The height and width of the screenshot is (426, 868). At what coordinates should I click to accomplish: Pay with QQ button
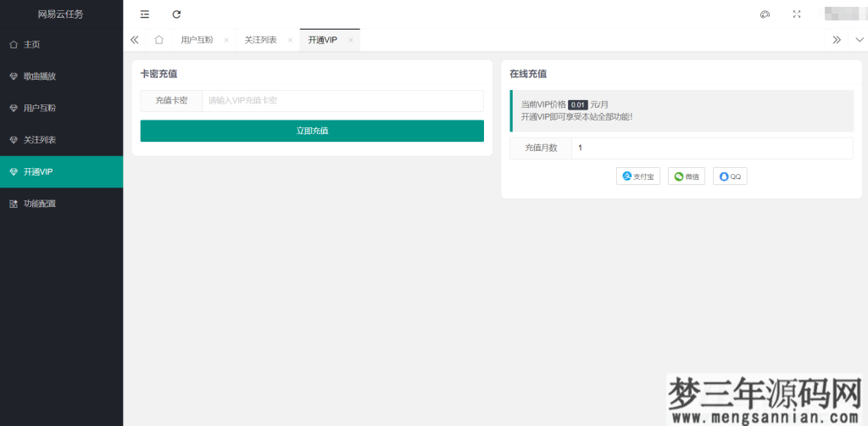pos(730,177)
